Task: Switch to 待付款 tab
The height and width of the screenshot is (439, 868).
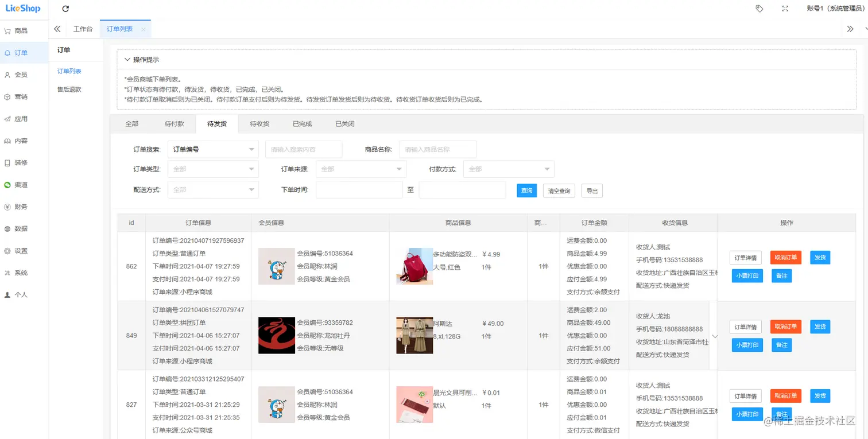Action: pyautogui.click(x=174, y=124)
